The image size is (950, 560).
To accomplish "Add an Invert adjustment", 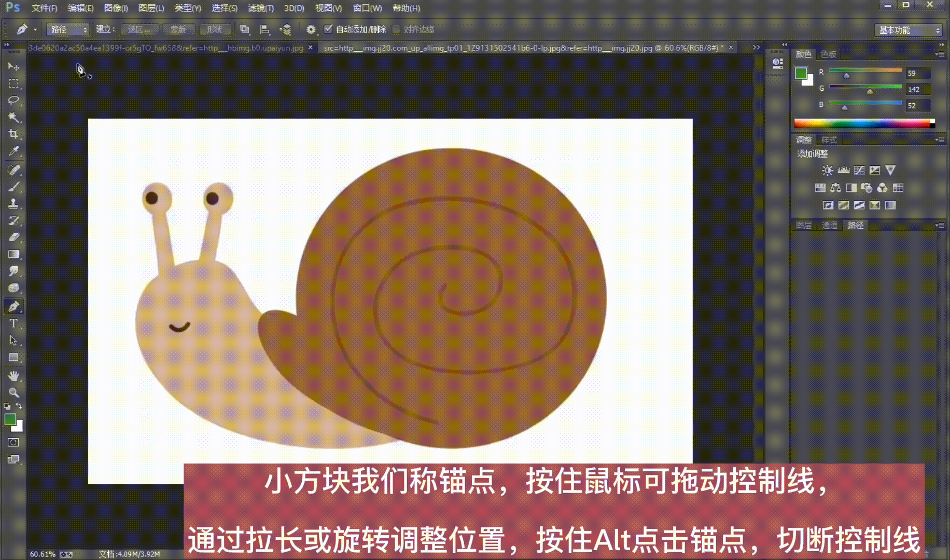I will coord(828,205).
